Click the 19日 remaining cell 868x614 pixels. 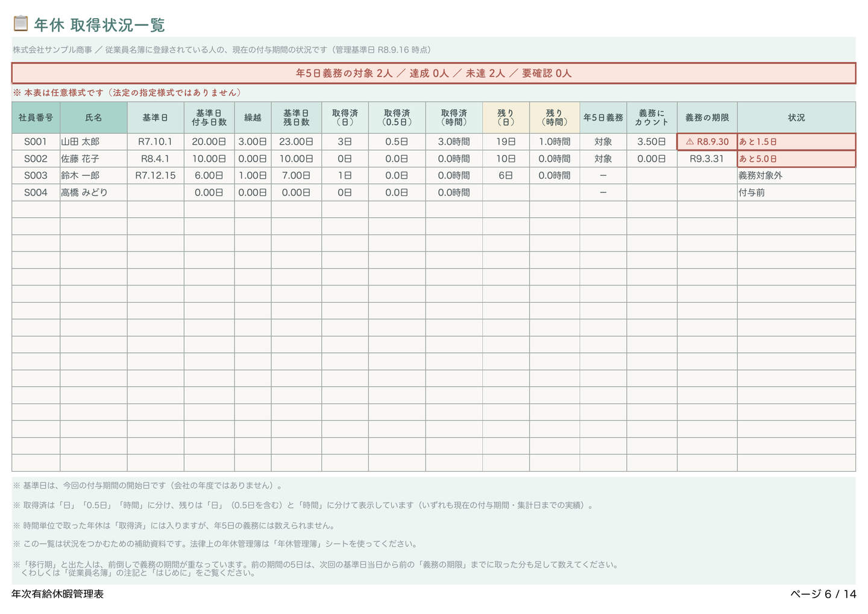pyautogui.click(x=506, y=142)
